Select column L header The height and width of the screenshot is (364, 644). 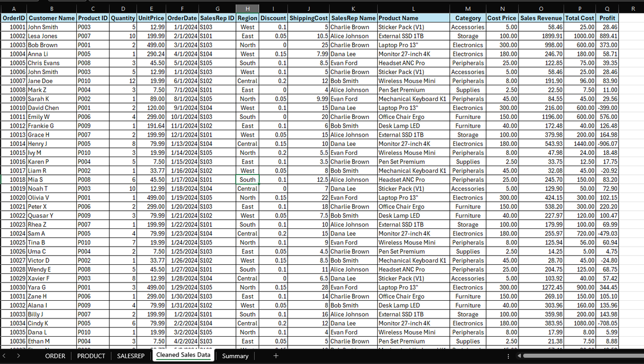[413, 8]
